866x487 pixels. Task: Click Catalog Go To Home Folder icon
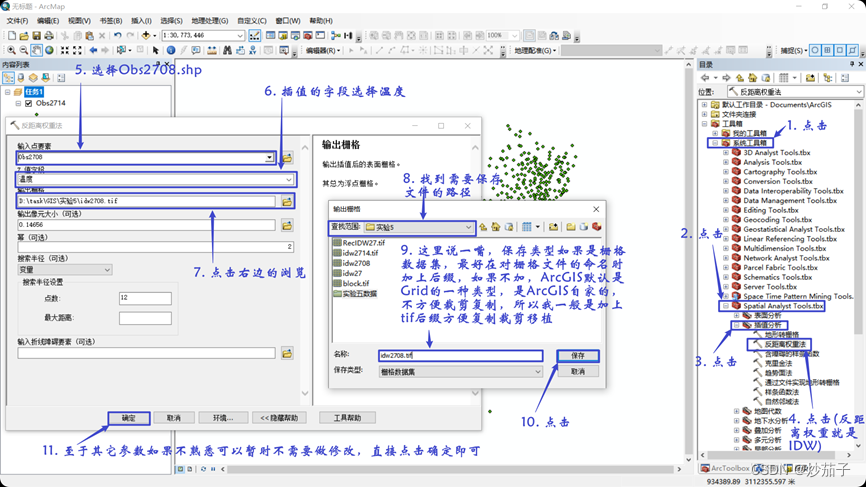click(x=753, y=78)
